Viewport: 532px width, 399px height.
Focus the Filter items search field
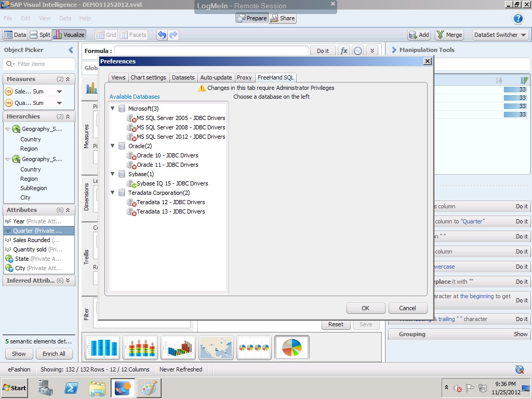(39, 64)
